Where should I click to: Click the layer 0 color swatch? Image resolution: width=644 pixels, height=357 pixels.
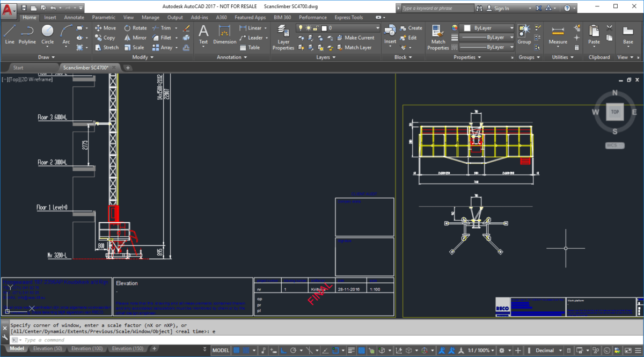[x=324, y=28]
